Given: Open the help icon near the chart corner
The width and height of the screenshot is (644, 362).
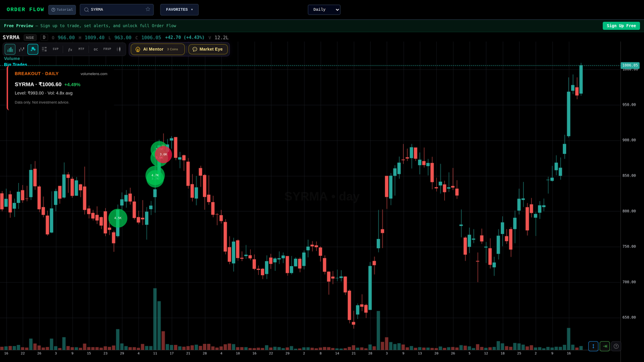Looking at the screenshot, I should pyautogui.click(x=616, y=346).
